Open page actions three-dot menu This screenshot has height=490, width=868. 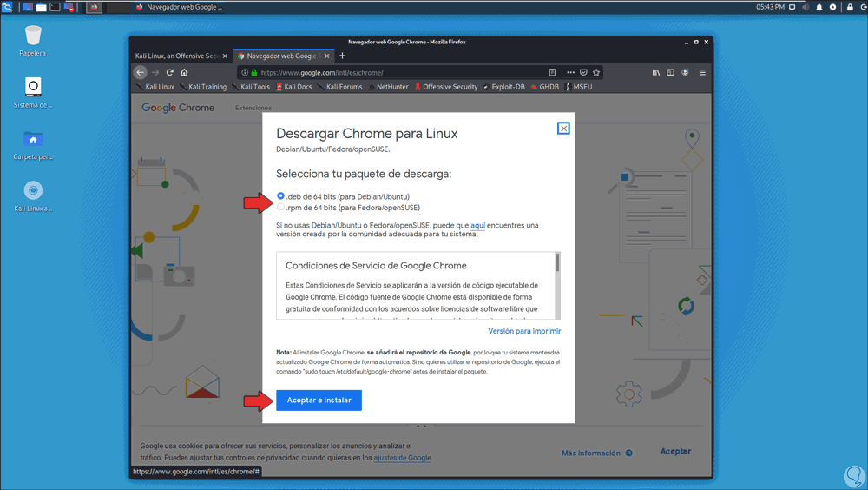(x=570, y=73)
